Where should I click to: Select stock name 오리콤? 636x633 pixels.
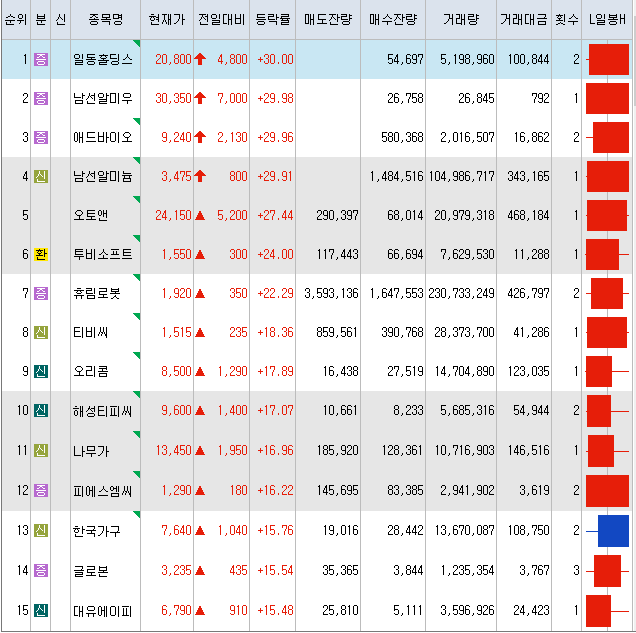(90, 371)
